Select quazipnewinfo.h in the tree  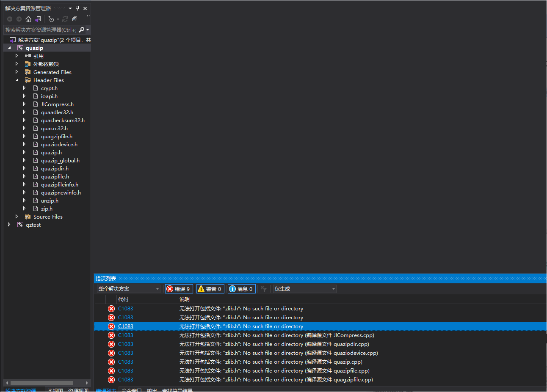click(x=61, y=192)
